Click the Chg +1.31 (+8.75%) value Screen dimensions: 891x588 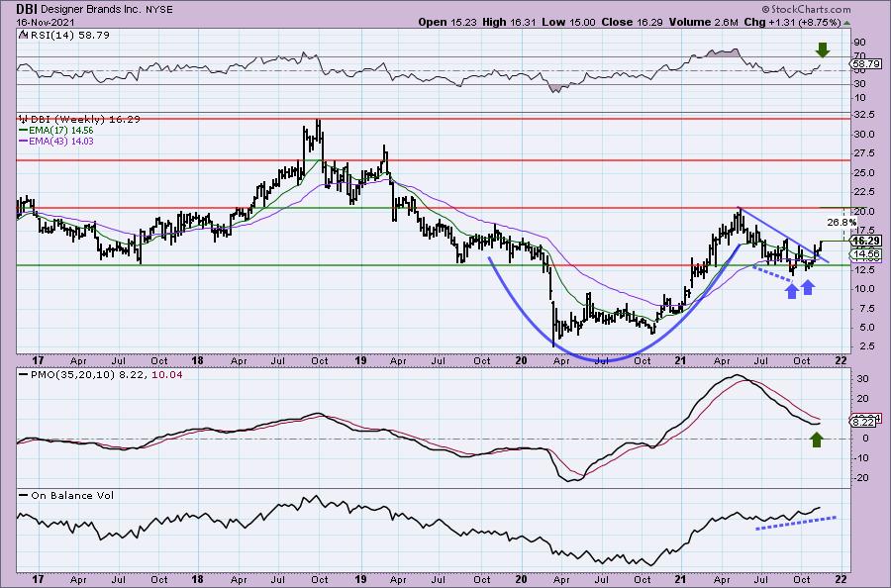coord(792,22)
